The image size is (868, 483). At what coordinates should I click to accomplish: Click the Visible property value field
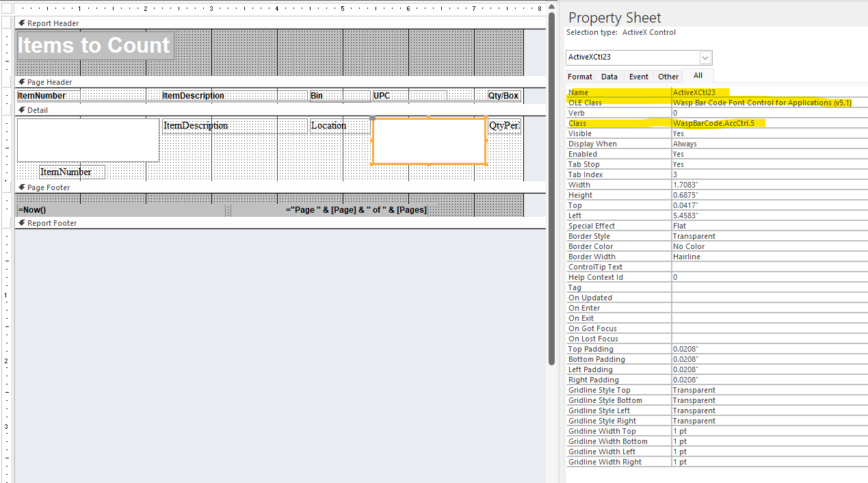(770, 133)
